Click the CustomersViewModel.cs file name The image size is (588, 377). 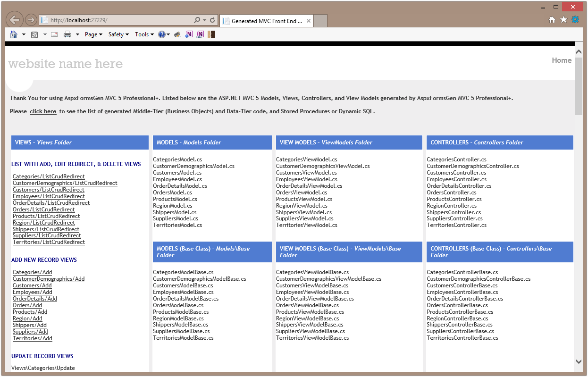point(307,173)
